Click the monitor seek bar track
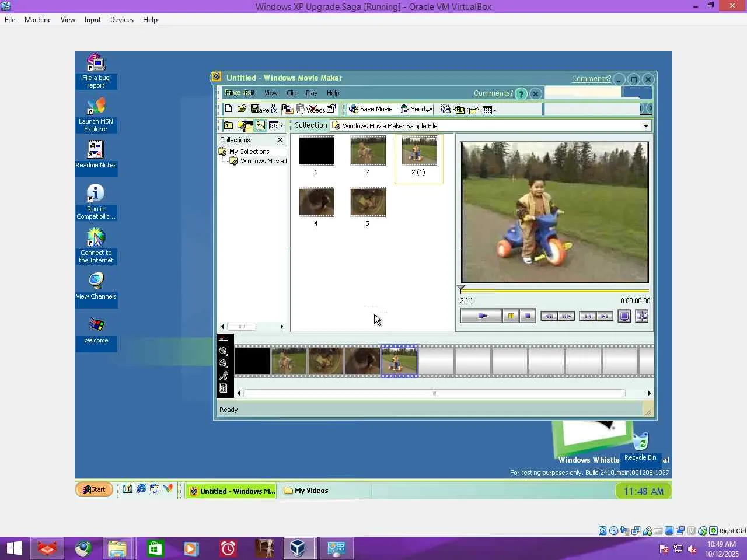 pos(554,290)
